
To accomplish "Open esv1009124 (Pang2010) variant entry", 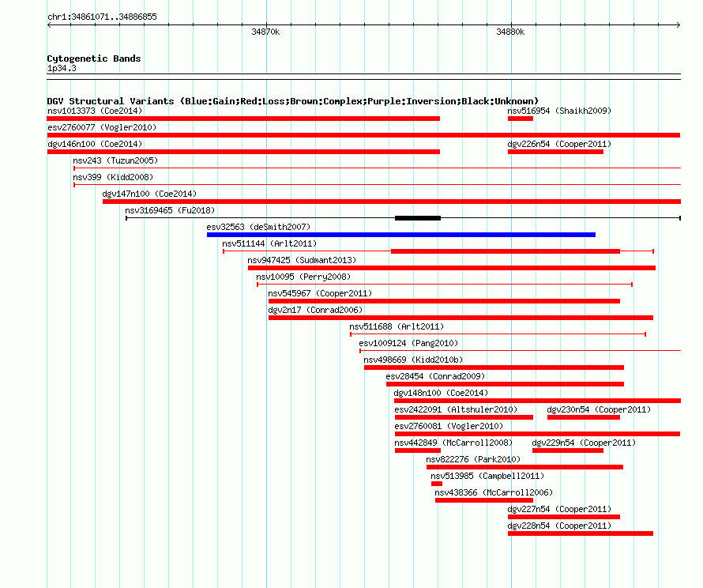I will coord(408,343).
